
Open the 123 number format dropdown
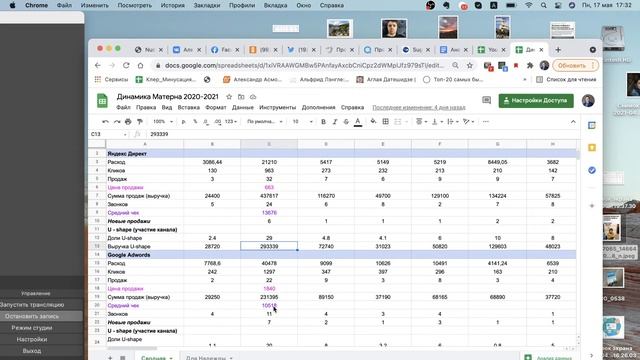(231, 122)
